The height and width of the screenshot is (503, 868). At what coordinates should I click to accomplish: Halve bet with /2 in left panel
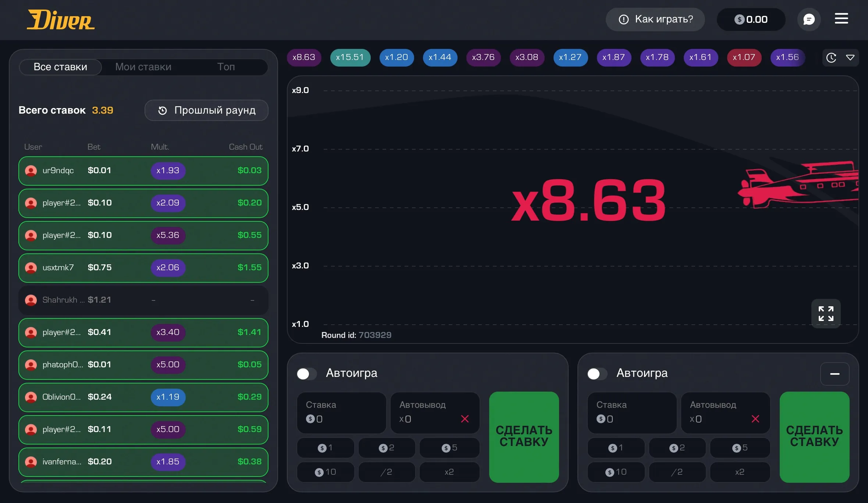point(387,472)
